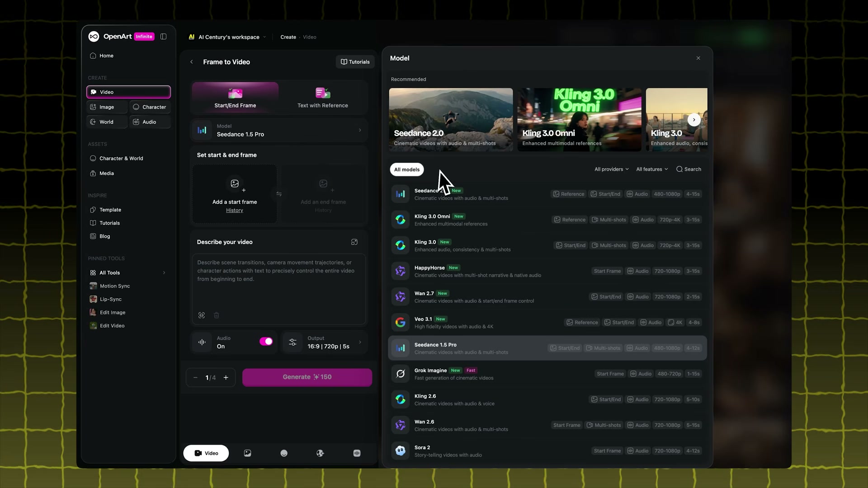The width and height of the screenshot is (868, 488).
Task: Switch to image mode bottom icon
Action: 247,453
